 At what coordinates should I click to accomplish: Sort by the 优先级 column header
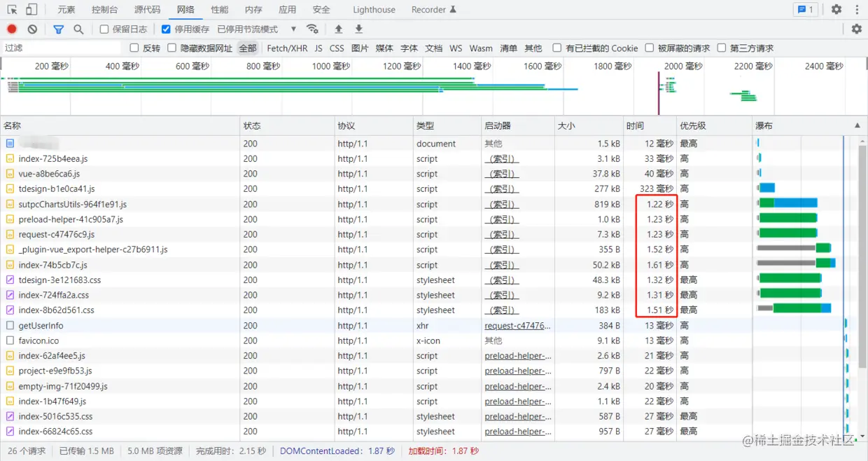713,125
